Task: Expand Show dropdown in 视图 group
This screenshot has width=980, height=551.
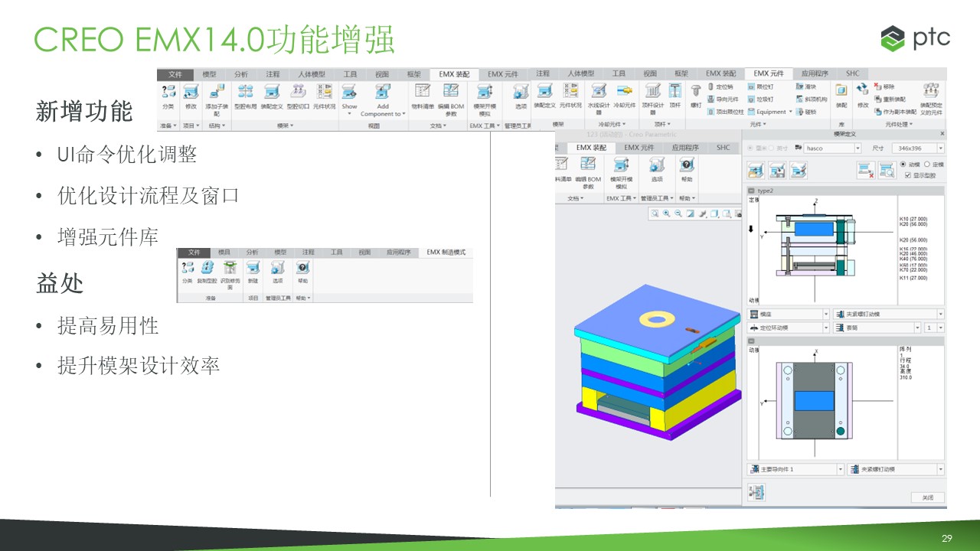Action: tap(349, 114)
